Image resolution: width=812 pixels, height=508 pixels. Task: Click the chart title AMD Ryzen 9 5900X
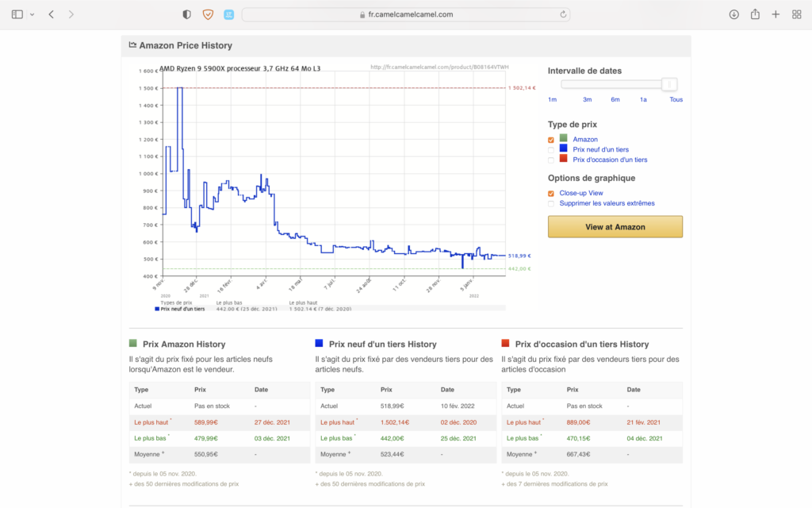click(239, 68)
